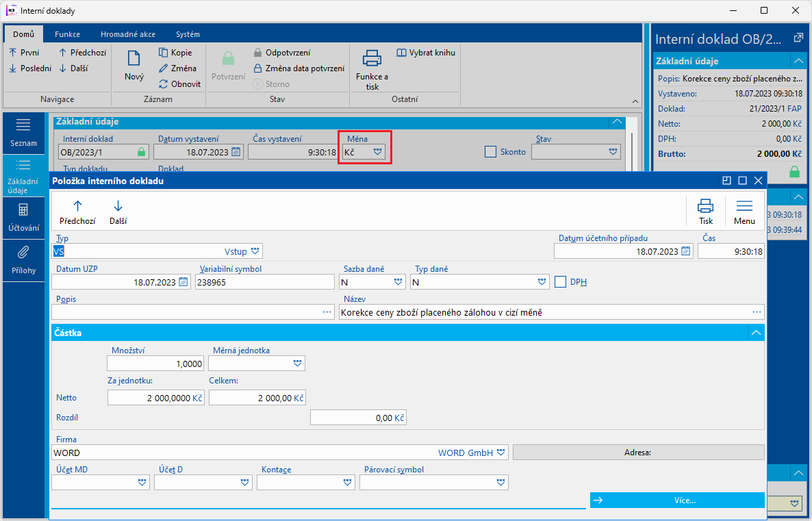Collapse the ribbon
812x521 pixels.
(x=635, y=101)
